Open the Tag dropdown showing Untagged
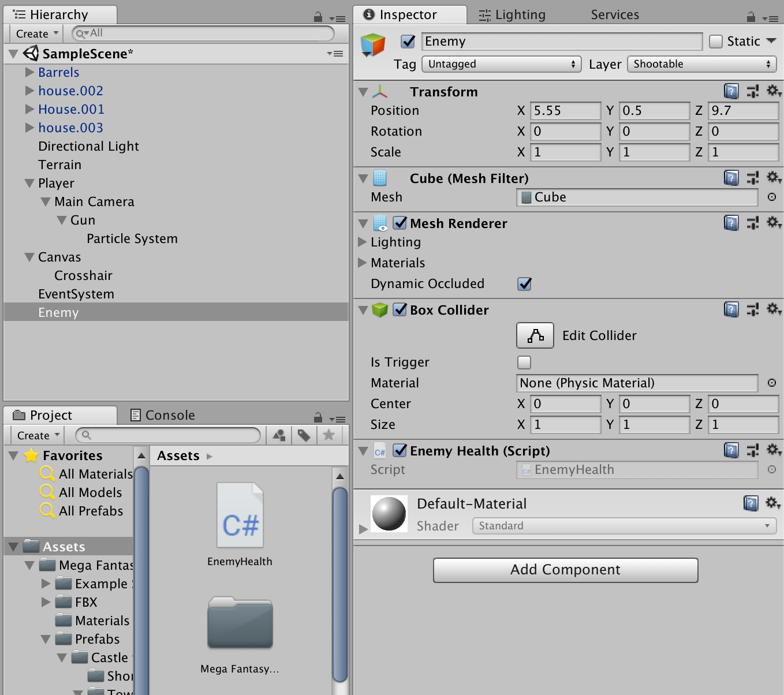The width and height of the screenshot is (784, 695). (501, 64)
